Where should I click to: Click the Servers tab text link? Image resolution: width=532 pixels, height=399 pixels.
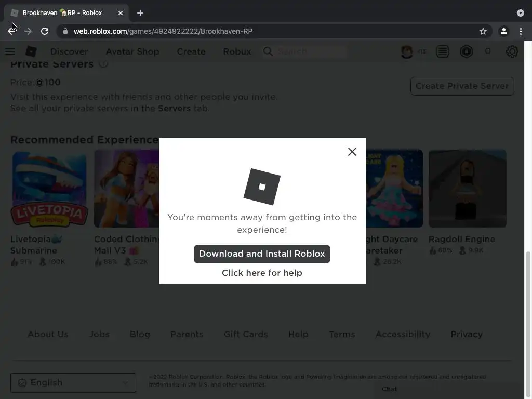(x=174, y=108)
